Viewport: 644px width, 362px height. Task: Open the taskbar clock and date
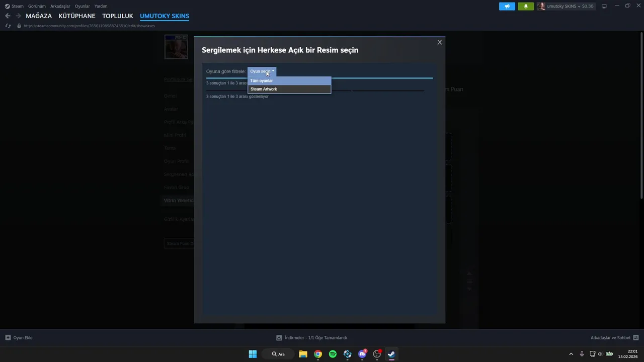(x=628, y=354)
